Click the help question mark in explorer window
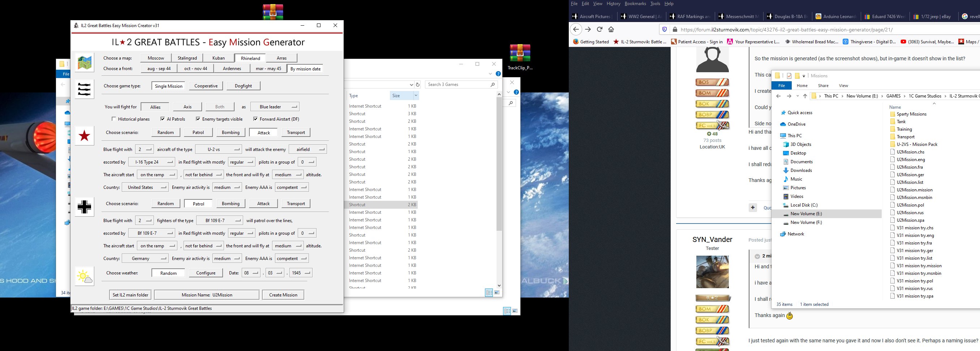The height and width of the screenshot is (351, 980). tap(498, 74)
